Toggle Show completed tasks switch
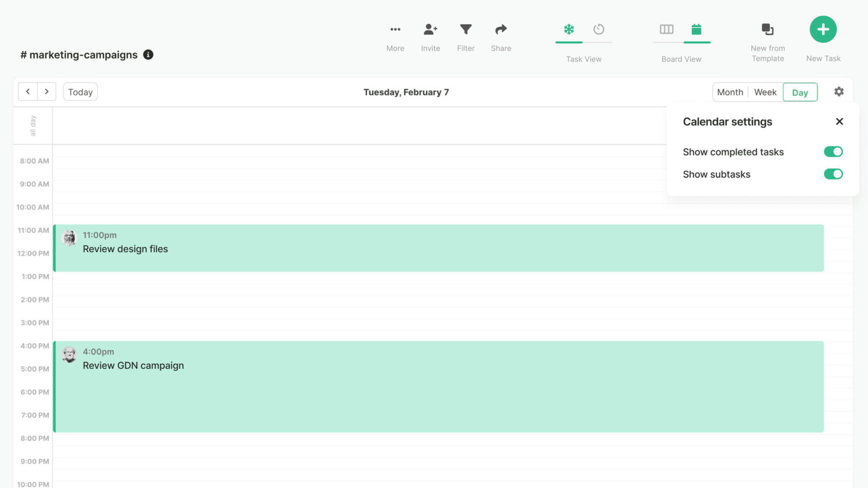868x488 pixels. (833, 152)
